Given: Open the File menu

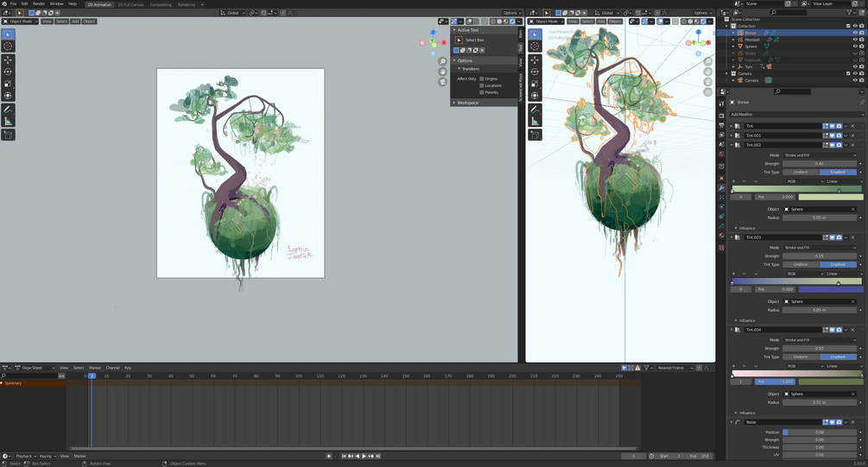Looking at the screenshot, I should click(13, 3).
